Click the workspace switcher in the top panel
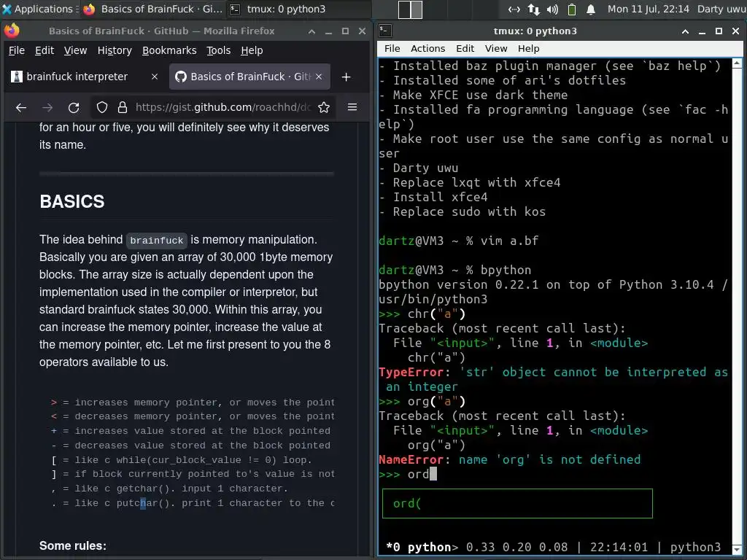The image size is (747, 560). click(x=410, y=9)
